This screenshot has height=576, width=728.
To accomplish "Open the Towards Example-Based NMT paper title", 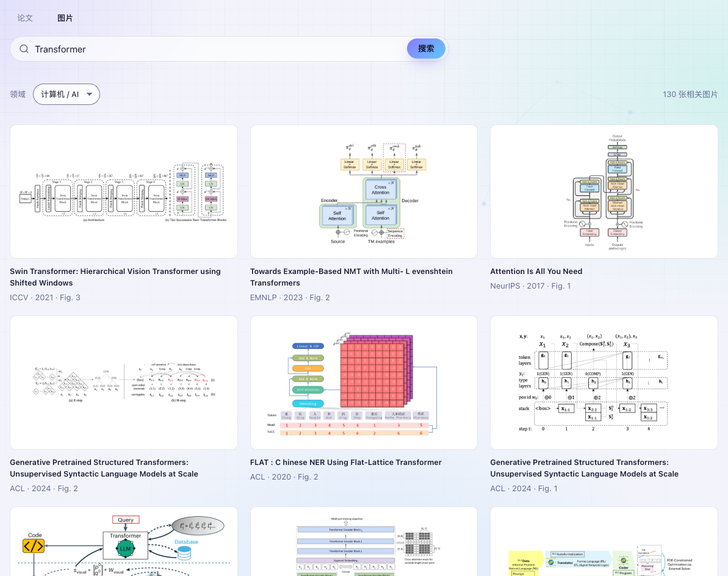I will pyautogui.click(x=351, y=277).
